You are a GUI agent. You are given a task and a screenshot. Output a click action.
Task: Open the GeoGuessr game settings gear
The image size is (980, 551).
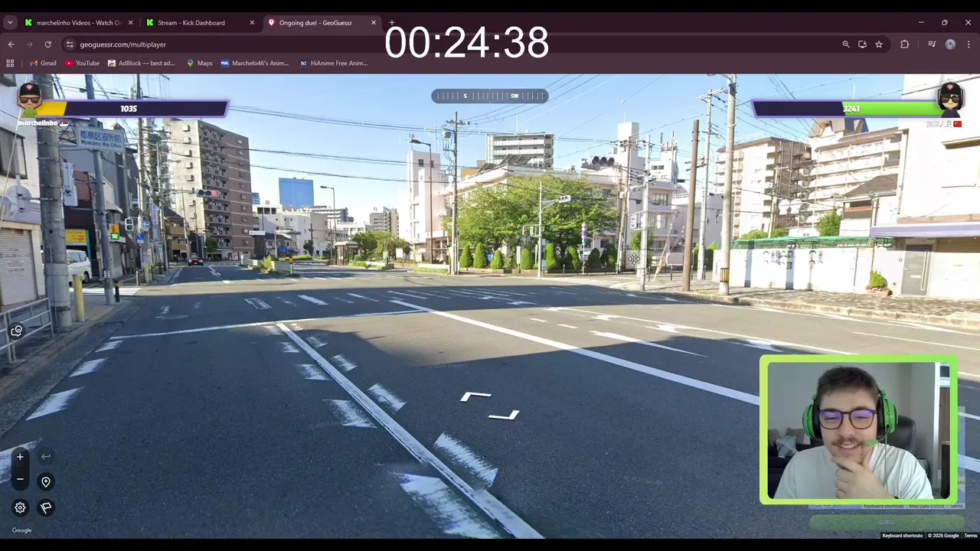pyautogui.click(x=20, y=507)
